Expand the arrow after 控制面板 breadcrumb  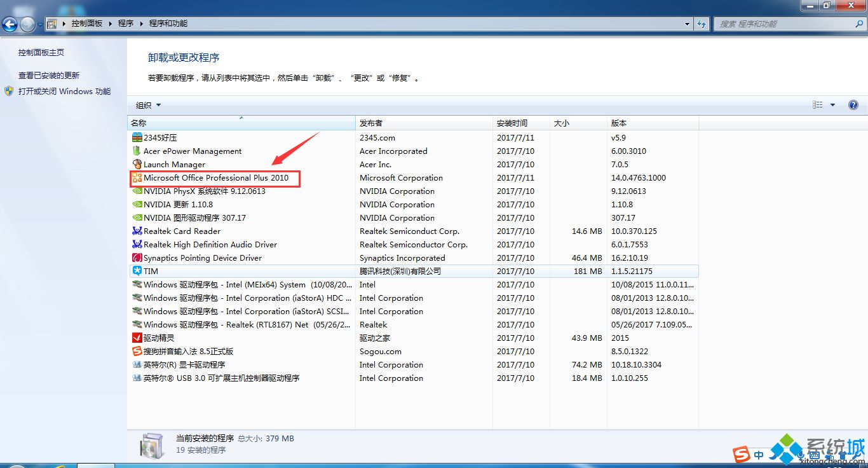click(x=110, y=24)
